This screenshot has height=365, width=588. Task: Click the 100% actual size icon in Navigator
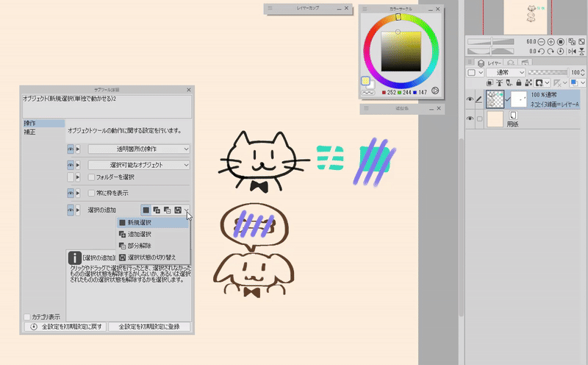[x=561, y=42]
